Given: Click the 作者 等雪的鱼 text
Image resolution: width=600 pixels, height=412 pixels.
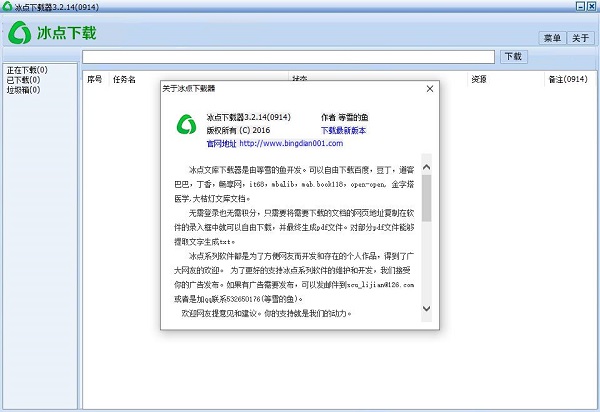Looking at the screenshot, I should point(344,117).
